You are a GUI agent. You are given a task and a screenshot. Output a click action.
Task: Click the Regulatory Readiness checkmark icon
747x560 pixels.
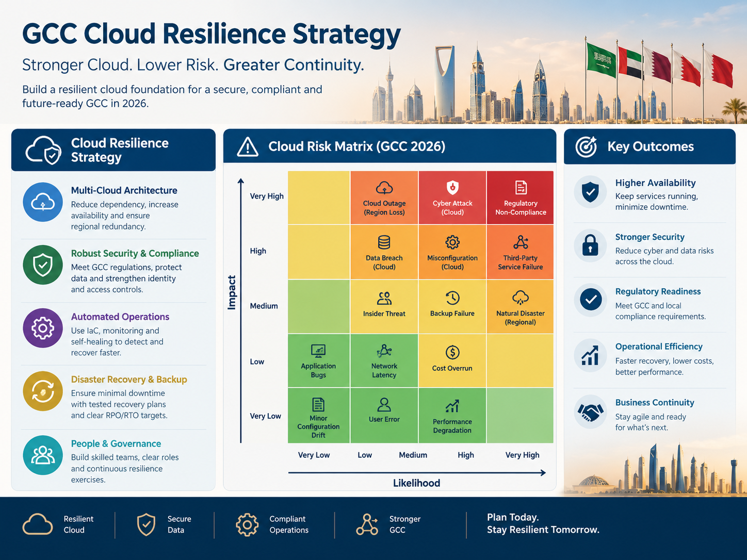[590, 300]
